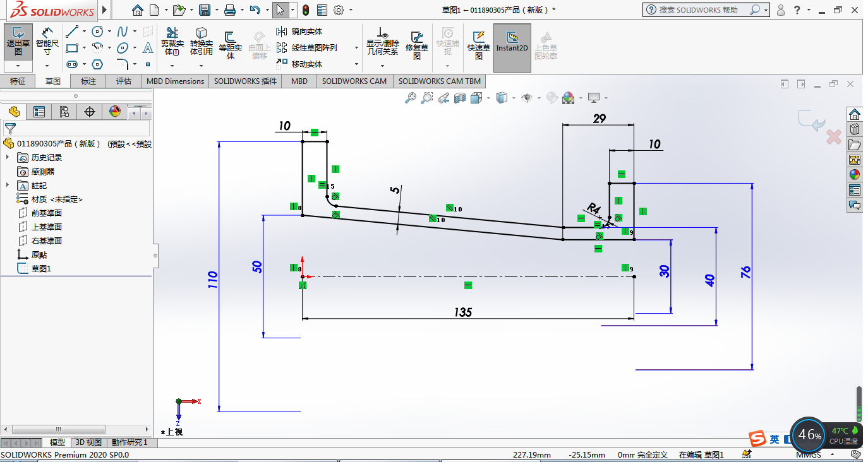Click the 退出草图 exit sketch icon
This screenshot has width=868, height=462.
pos(18,40)
